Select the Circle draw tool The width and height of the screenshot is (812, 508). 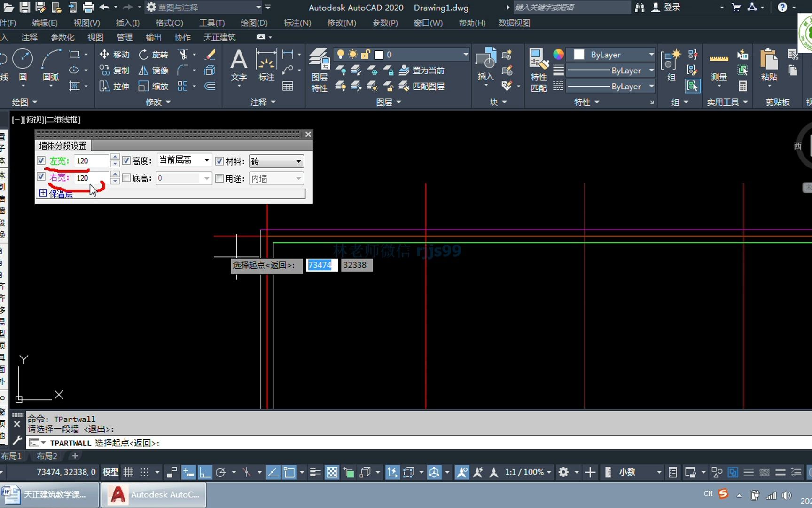click(23, 65)
